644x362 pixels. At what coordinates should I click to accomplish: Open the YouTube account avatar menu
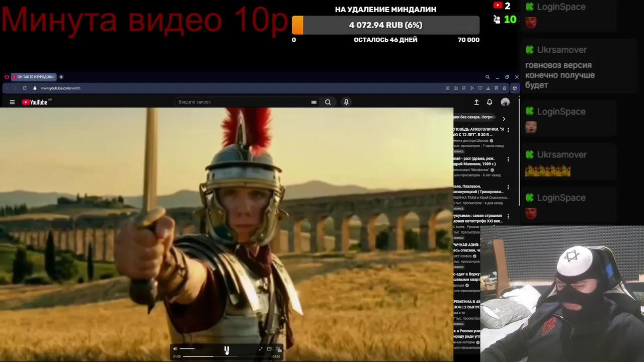pyautogui.click(x=505, y=102)
